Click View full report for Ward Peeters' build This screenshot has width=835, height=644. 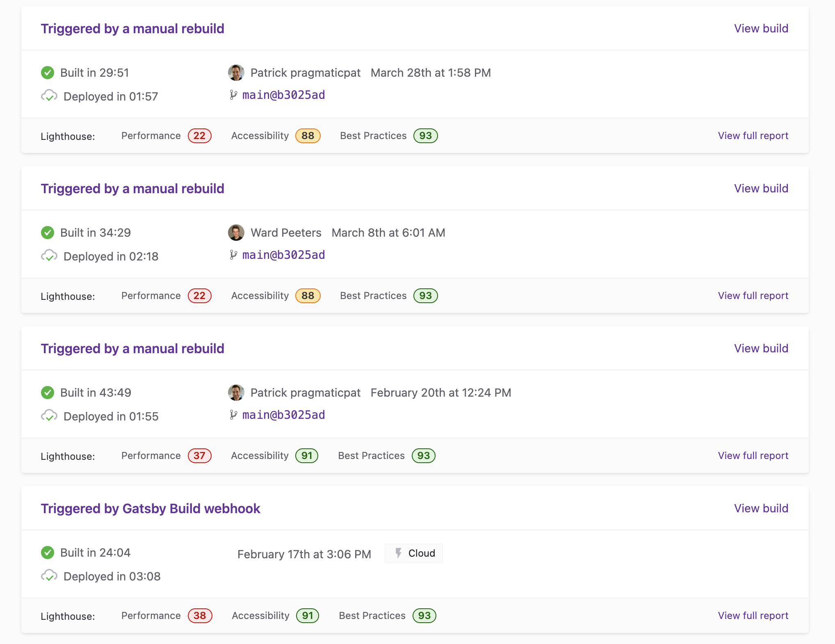(x=753, y=295)
